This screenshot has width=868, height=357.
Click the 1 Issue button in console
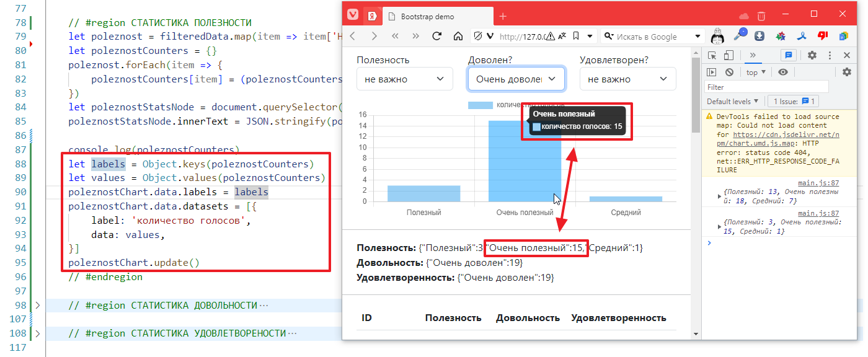[x=794, y=101]
